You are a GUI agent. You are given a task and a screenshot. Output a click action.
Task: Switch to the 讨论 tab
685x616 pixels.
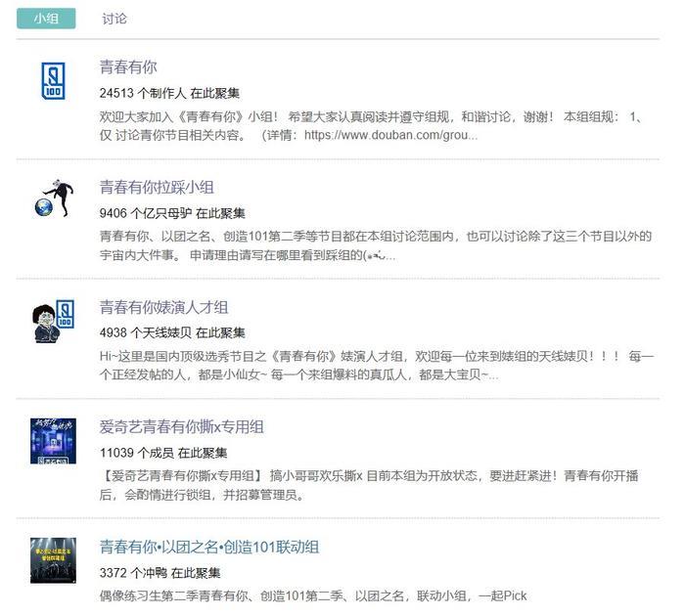click(x=114, y=19)
